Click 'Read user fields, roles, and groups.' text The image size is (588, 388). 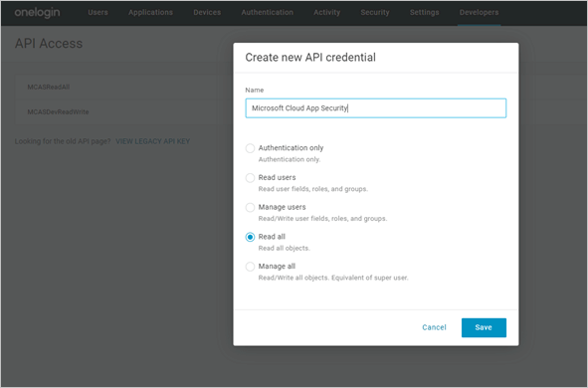point(313,189)
